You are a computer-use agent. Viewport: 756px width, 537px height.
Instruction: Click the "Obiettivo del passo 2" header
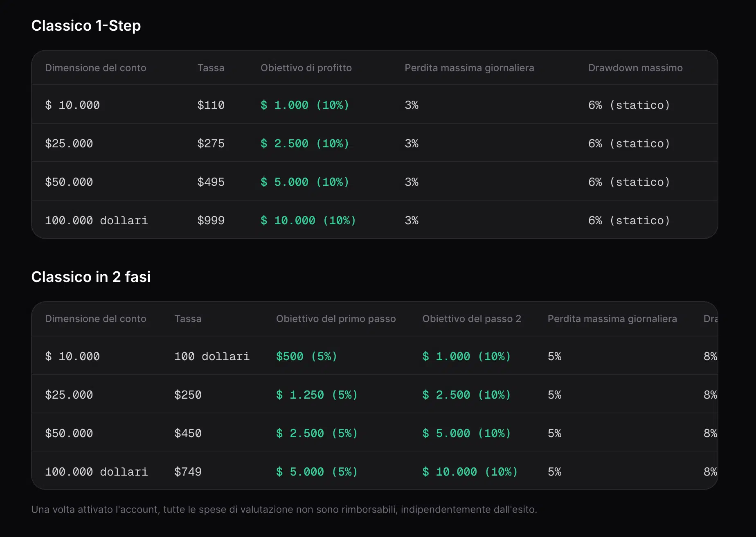coord(472,319)
